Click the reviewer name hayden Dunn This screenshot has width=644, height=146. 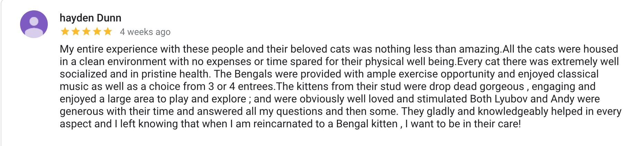(90, 18)
